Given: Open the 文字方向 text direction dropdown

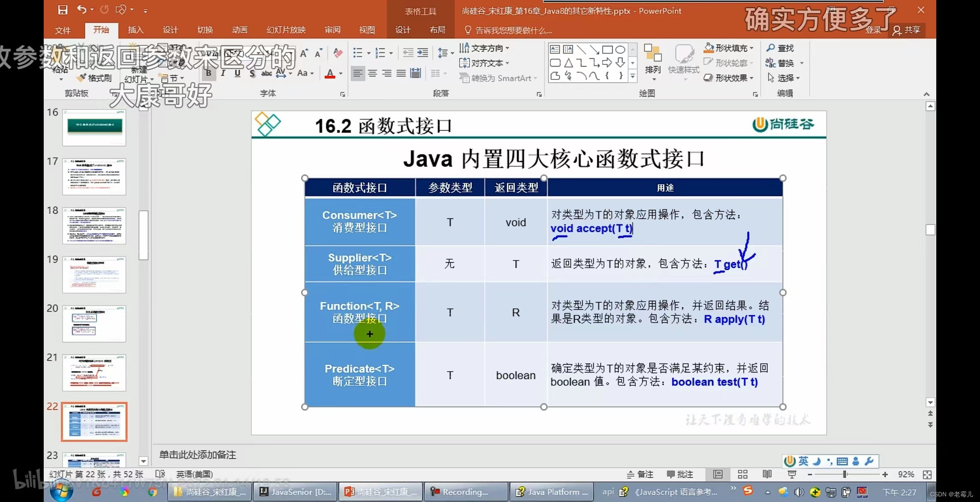Looking at the screenshot, I should pyautogui.click(x=508, y=48).
